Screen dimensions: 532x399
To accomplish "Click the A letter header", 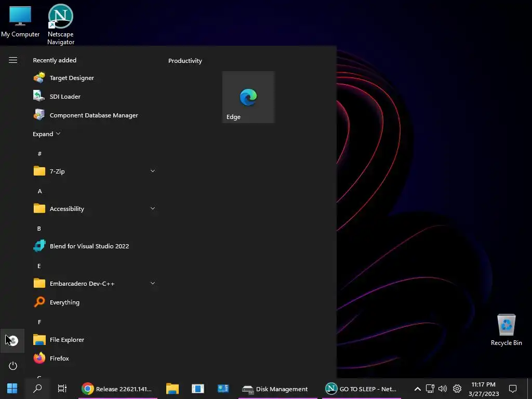I will 39,191.
